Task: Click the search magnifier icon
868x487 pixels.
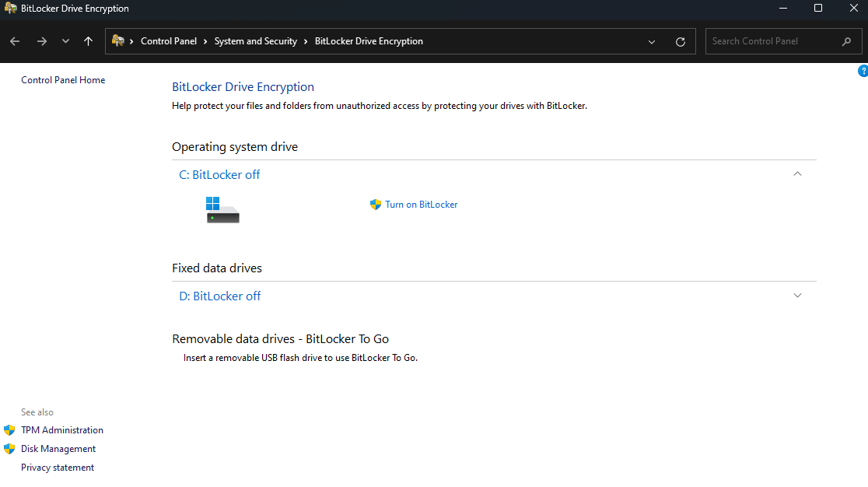Action: pyautogui.click(x=846, y=41)
